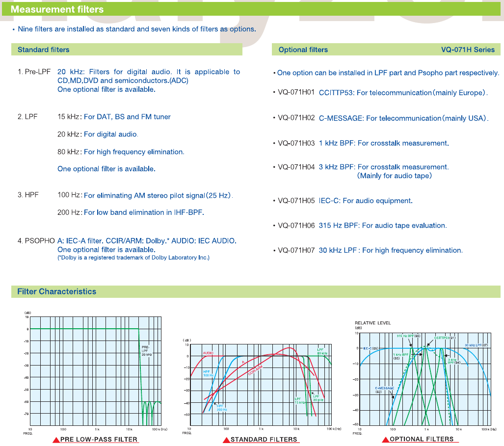Click the Dolby registered trademark footnote
504x446 pixels.
(133, 258)
